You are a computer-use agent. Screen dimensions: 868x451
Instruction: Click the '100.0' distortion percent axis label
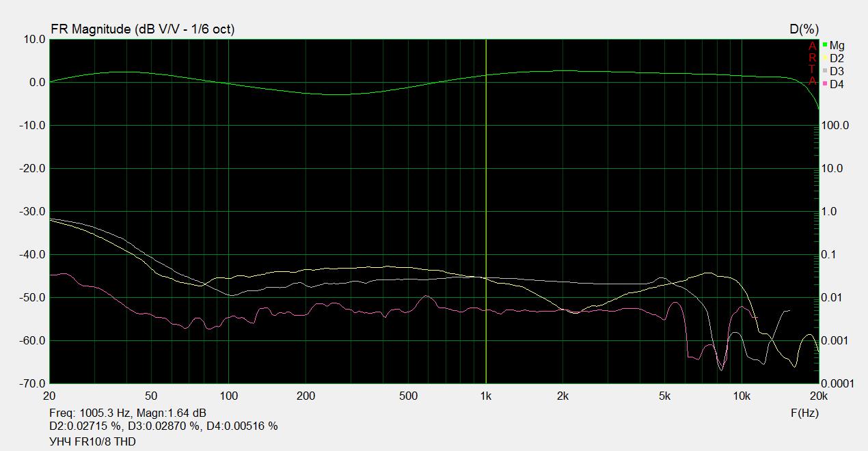pos(835,126)
